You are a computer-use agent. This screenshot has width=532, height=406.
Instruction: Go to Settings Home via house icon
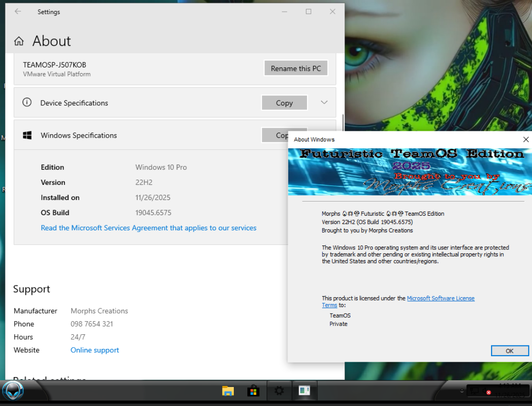pyautogui.click(x=19, y=41)
